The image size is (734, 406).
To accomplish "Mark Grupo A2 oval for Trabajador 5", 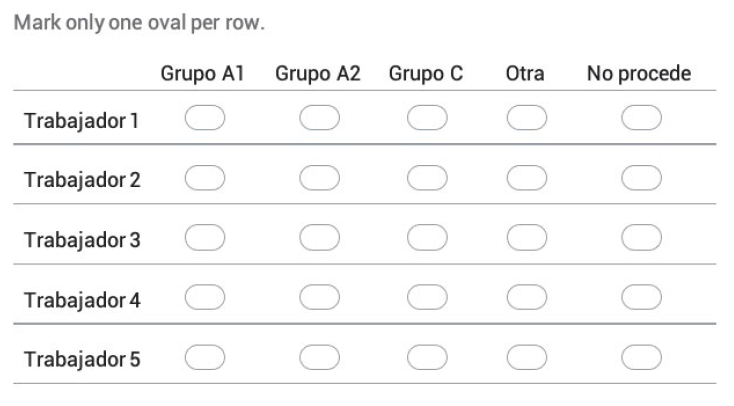I will point(319,357).
